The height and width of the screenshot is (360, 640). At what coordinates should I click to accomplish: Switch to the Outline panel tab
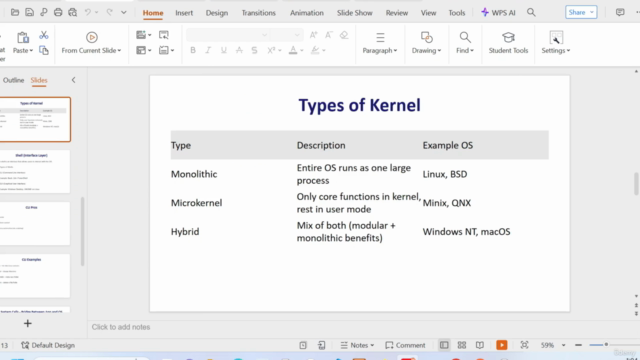(x=13, y=80)
